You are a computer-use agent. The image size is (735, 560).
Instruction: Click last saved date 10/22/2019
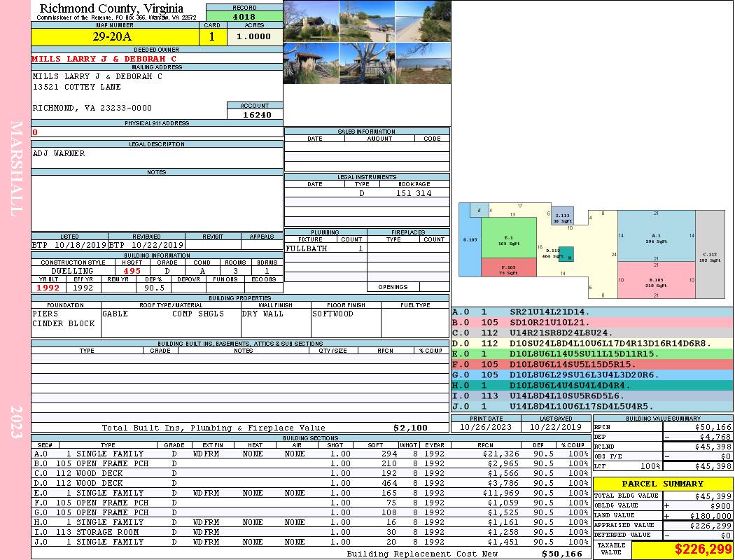coord(556,428)
